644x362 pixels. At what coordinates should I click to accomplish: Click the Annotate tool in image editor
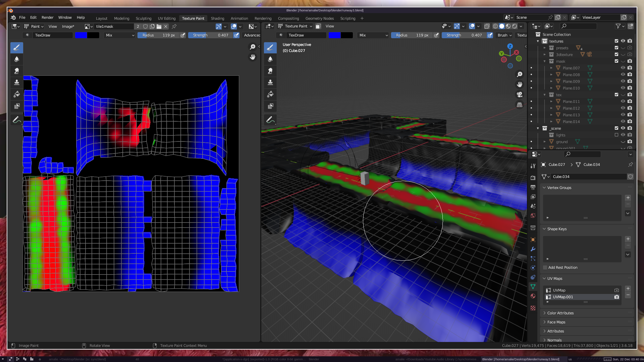coord(16,120)
